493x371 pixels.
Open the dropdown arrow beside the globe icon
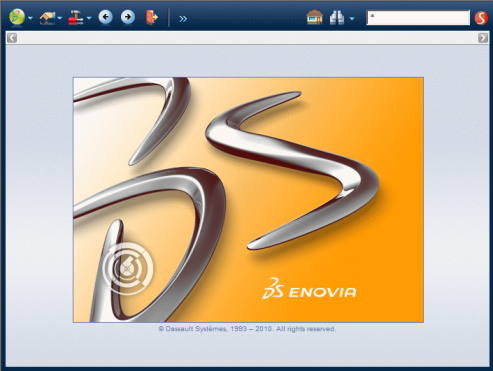pos(30,18)
